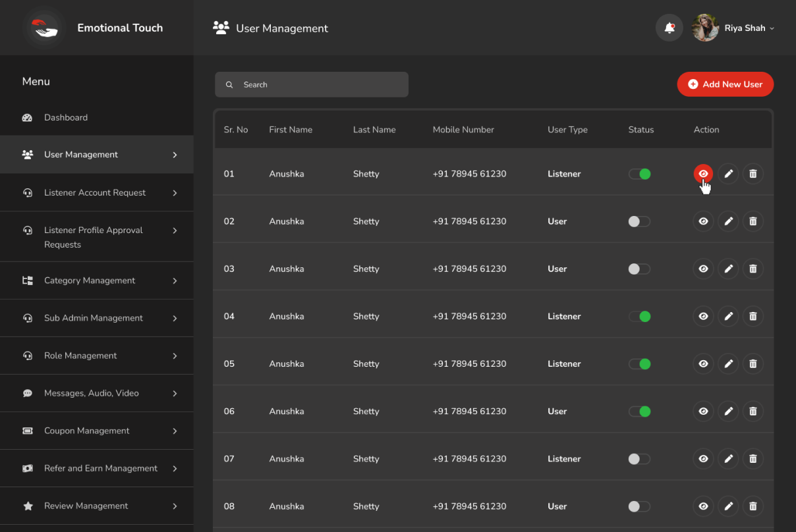The image size is (796, 532).
Task: Click the Emotional Touch logo icon
Action: point(44,28)
